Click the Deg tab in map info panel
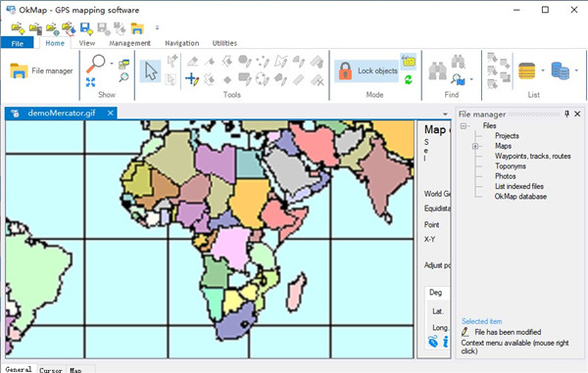588x373 pixels. tap(435, 293)
